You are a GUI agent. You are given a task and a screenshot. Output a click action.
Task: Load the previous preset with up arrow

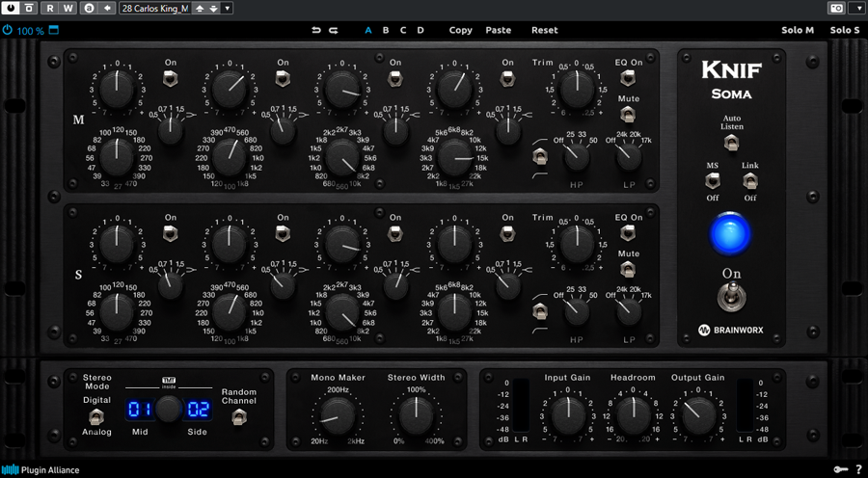pyautogui.click(x=198, y=9)
